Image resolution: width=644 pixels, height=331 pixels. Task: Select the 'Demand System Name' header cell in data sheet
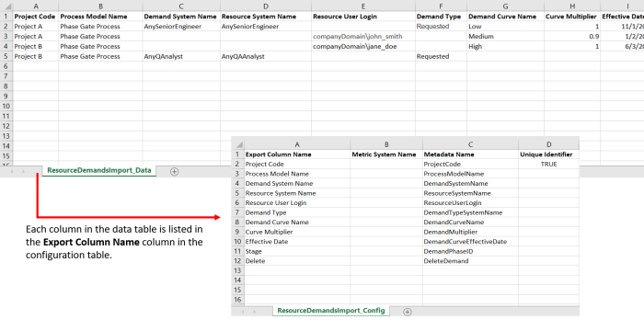point(181,17)
